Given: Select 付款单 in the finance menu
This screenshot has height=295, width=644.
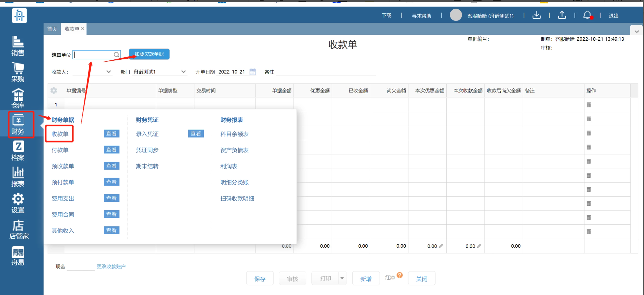Looking at the screenshot, I should (x=60, y=150).
